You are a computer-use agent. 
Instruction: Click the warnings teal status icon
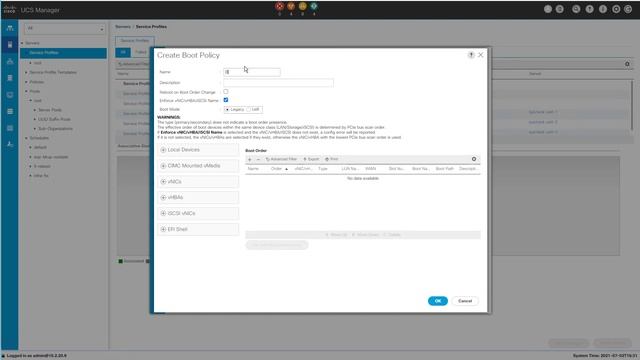click(x=314, y=6)
